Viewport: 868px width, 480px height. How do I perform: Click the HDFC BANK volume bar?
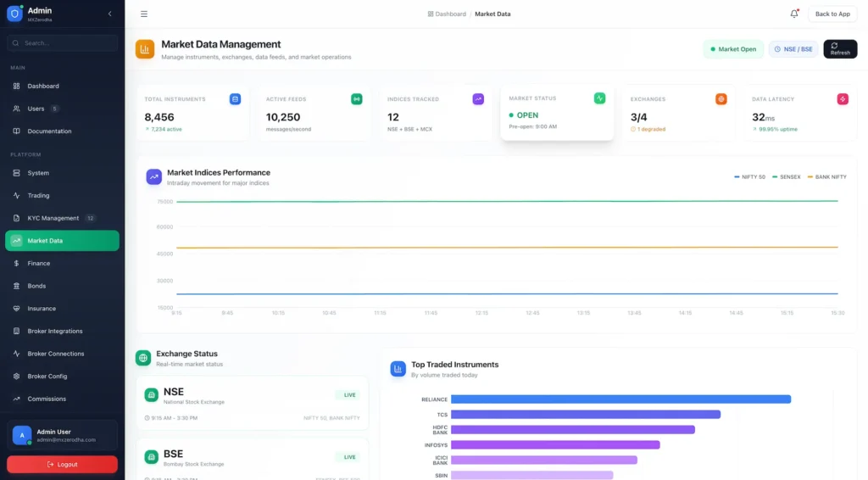572,430
